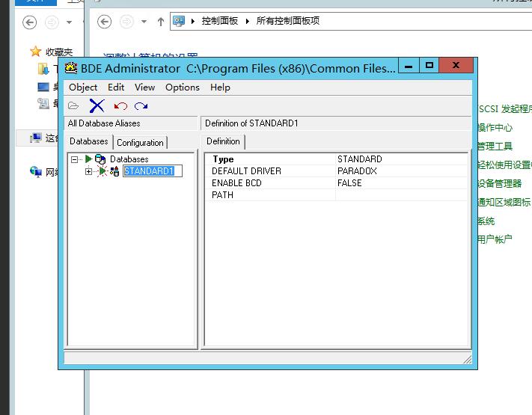Click the STANDARD1 alias icon in tree

pos(114,171)
